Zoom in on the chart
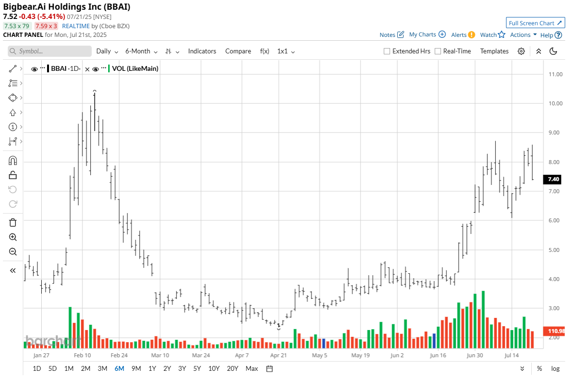This screenshot has height=382, width=588. click(13, 237)
